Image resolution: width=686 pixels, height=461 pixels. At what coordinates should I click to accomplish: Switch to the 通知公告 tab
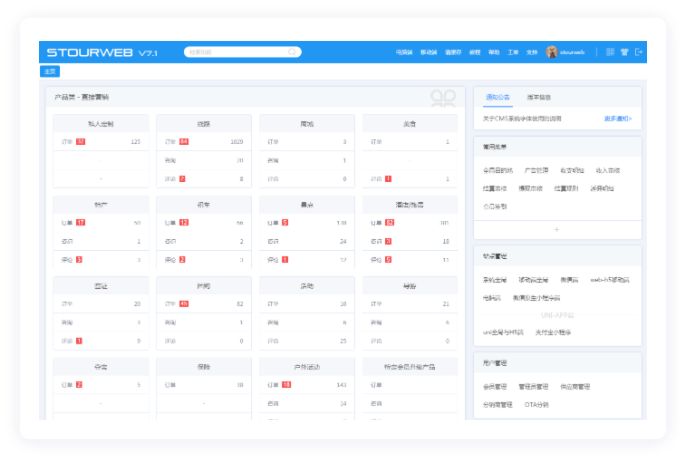point(497,98)
